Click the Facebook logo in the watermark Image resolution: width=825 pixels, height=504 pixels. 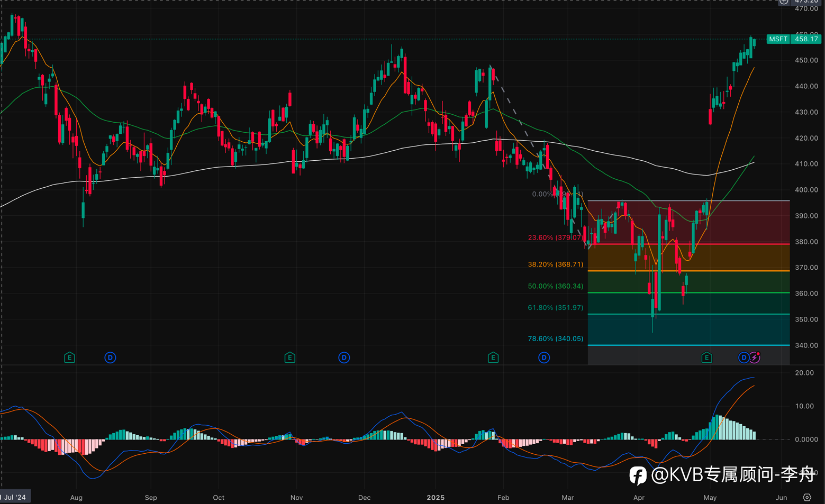[638, 475]
